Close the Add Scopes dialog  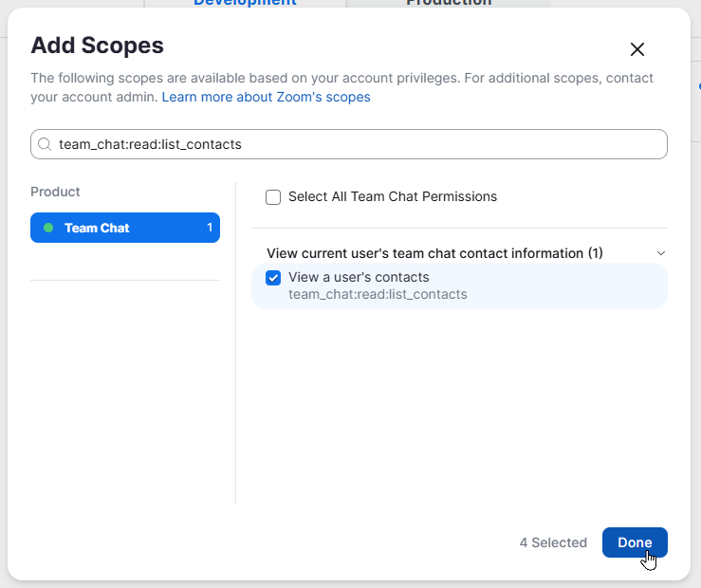(637, 49)
